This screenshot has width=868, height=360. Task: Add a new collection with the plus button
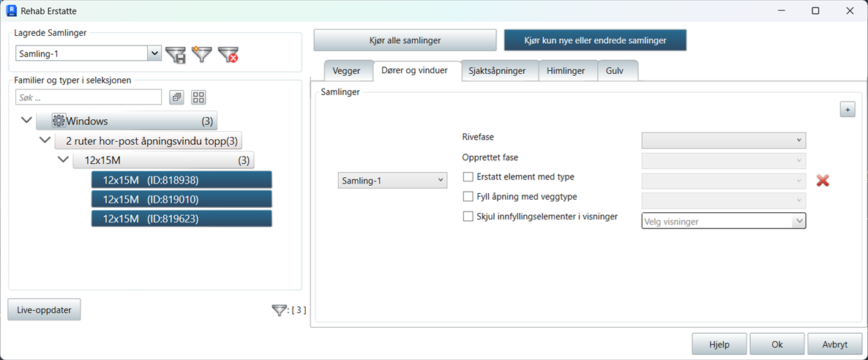tap(848, 110)
